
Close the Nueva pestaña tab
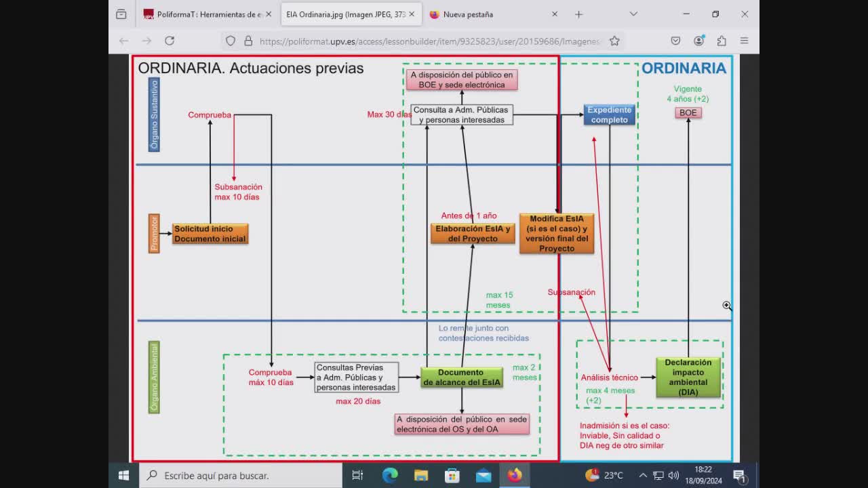tap(555, 14)
